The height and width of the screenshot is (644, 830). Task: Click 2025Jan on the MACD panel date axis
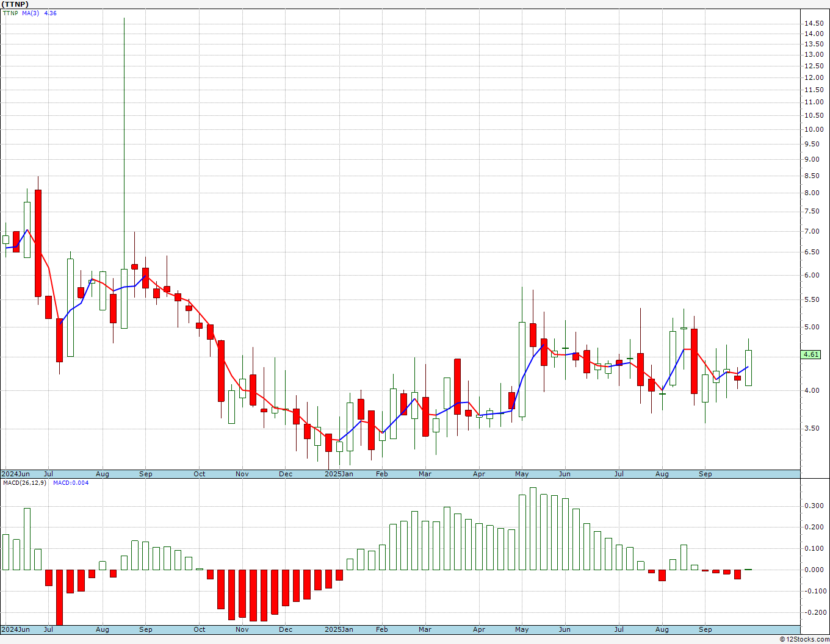[339, 629]
